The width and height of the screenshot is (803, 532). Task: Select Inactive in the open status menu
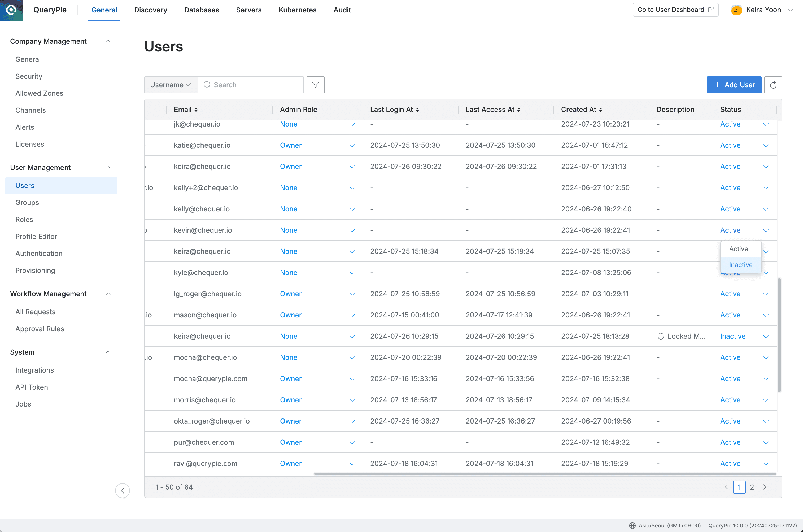741,265
